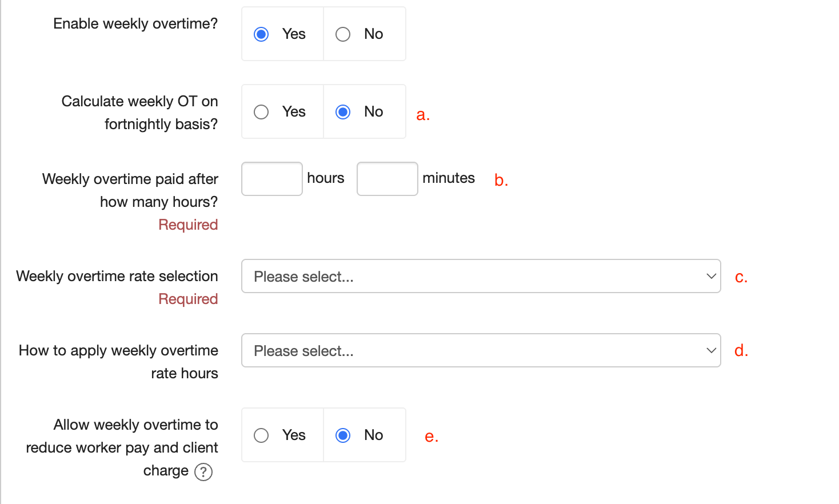Click the "Weekly overtime rate selection" label
Screen dimensions: 839x504
point(117,277)
